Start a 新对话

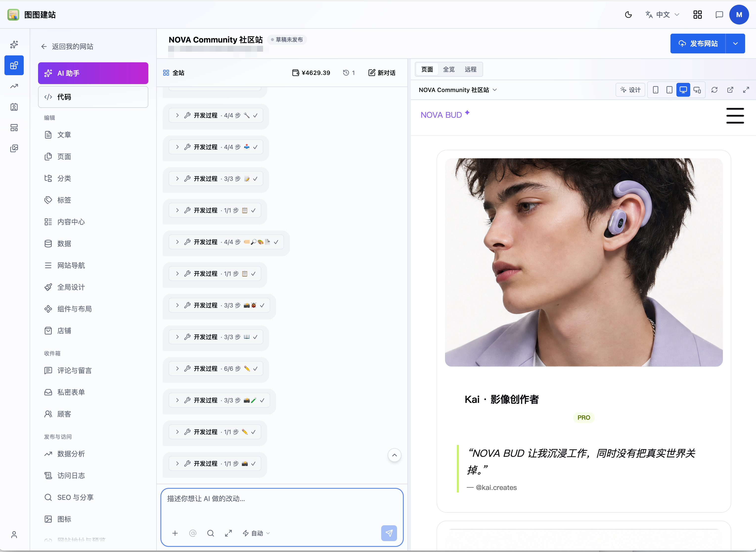pyautogui.click(x=382, y=73)
